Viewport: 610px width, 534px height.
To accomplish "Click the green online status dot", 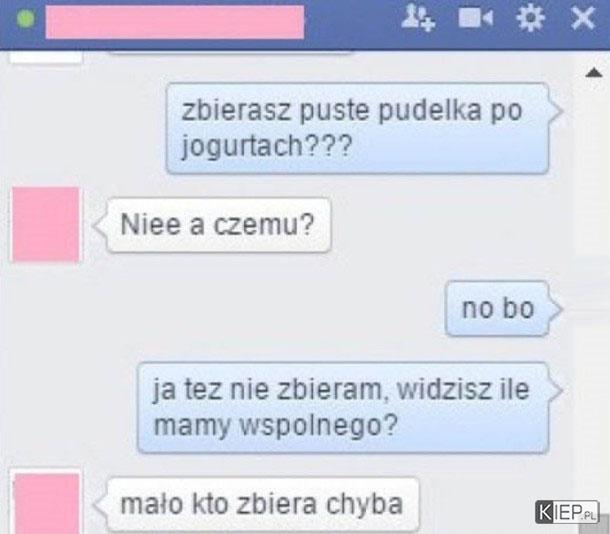I will point(26,19).
